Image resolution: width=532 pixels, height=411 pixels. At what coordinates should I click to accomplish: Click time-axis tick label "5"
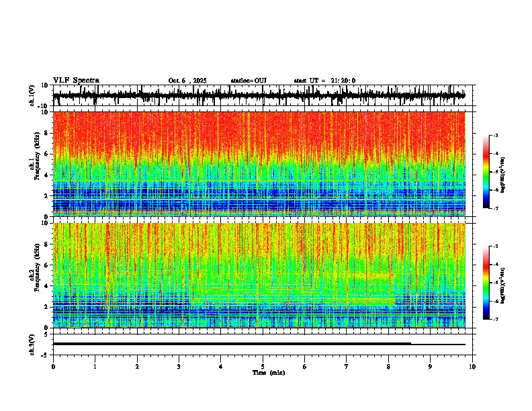coord(263,367)
